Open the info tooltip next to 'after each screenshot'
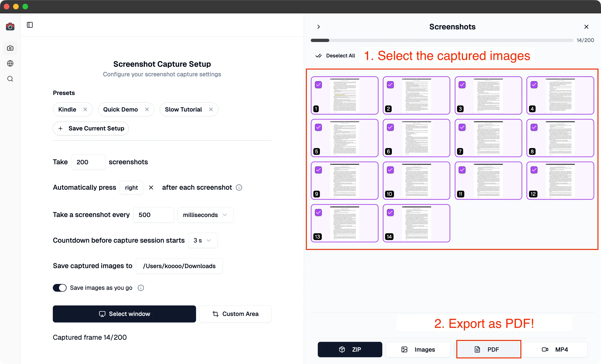The width and height of the screenshot is (601, 364). (239, 187)
